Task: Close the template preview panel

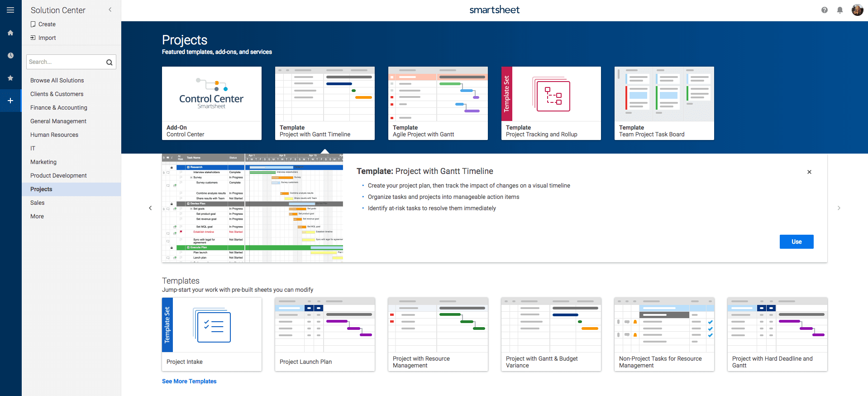Action: [809, 172]
